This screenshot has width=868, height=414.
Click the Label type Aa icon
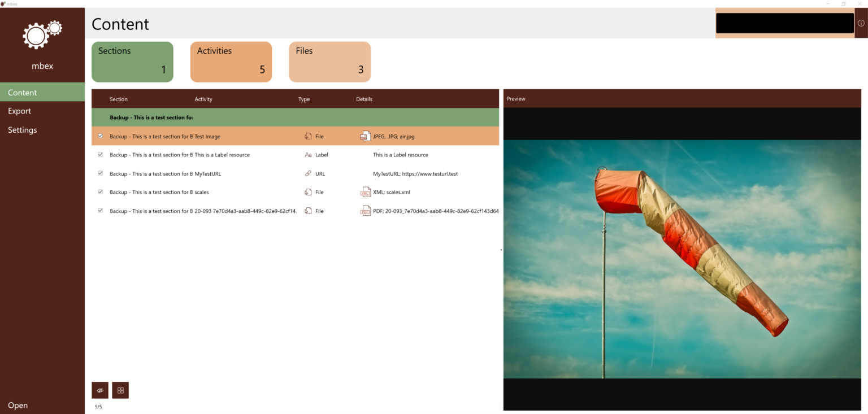[308, 155]
